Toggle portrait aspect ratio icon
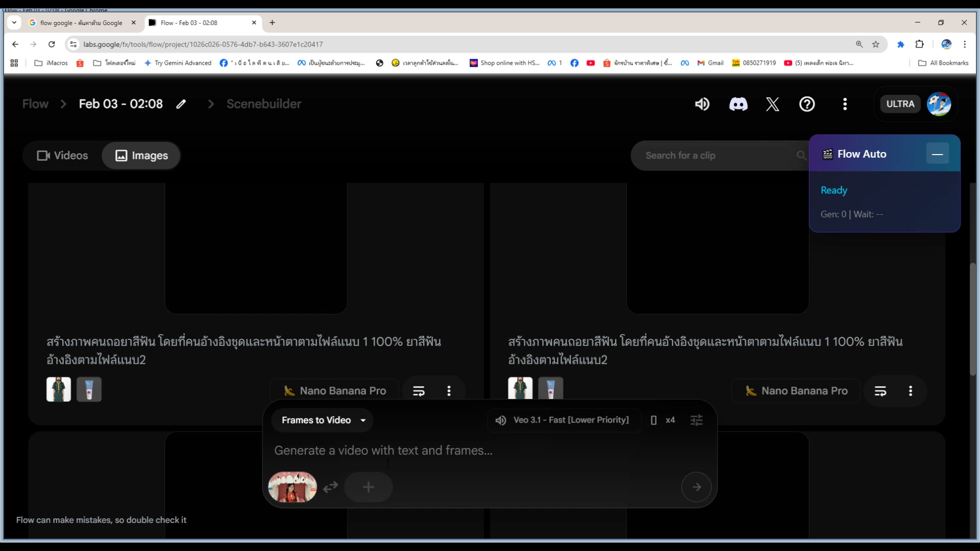 coord(654,420)
